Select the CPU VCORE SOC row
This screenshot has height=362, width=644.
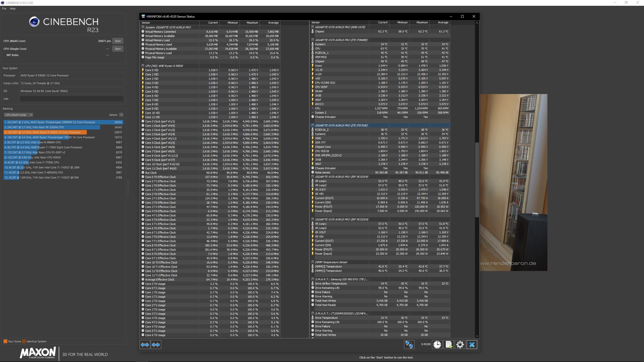pos(380,83)
